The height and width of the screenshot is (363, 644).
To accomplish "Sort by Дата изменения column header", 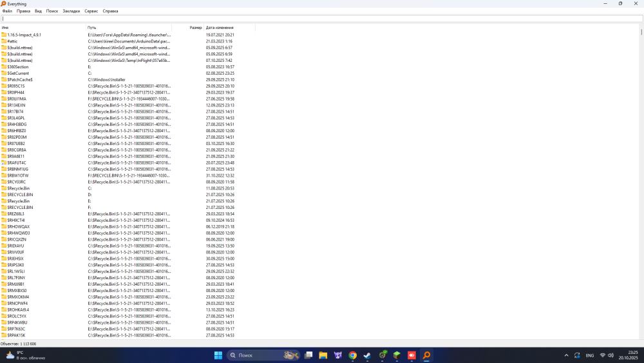I will coord(230,28).
